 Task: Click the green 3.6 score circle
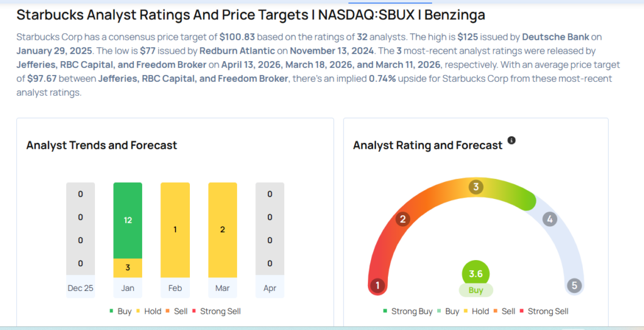pos(475,274)
